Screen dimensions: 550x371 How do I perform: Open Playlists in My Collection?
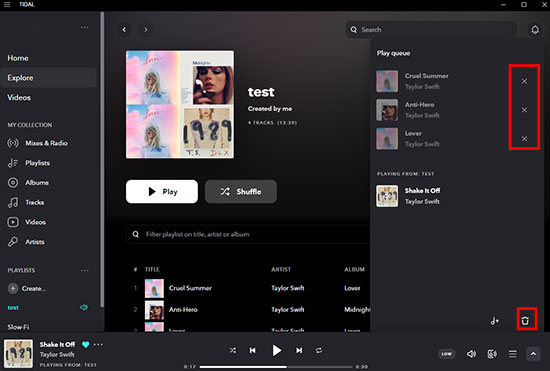pos(38,163)
